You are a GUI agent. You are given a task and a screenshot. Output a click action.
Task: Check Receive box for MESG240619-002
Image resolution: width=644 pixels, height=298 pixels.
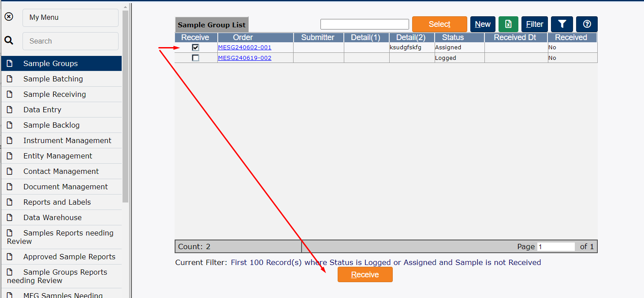(x=196, y=58)
